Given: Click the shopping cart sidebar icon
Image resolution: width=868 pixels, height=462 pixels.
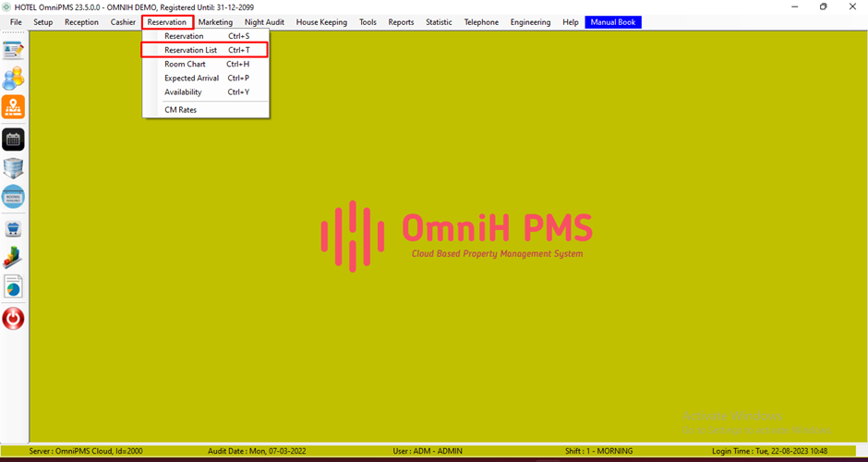Looking at the screenshot, I should [x=13, y=229].
